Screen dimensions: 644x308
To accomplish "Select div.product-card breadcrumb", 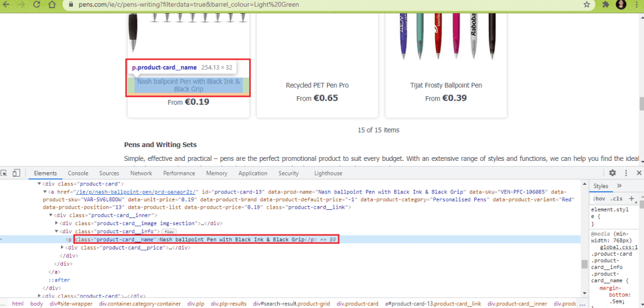I will (357, 304).
